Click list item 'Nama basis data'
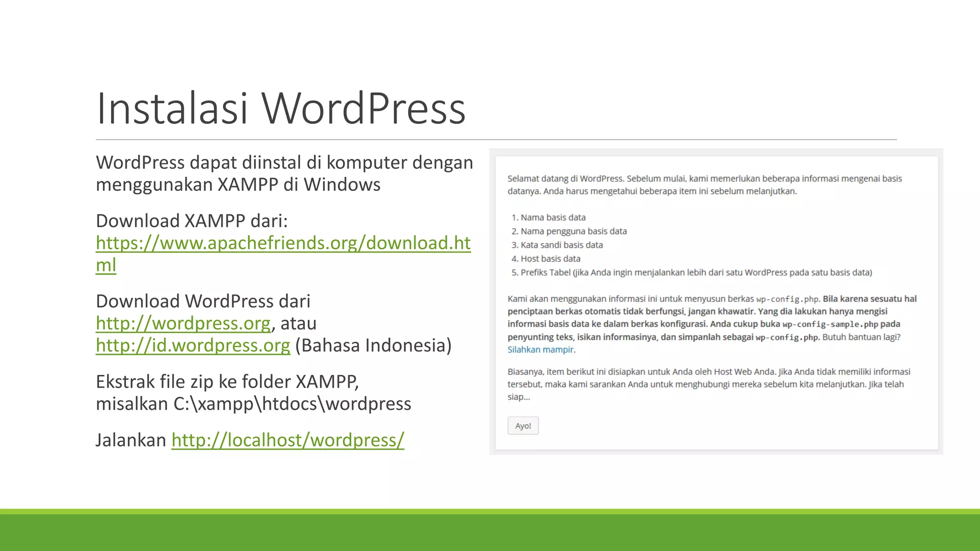Screen dimensions: 980x551 (553, 218)
